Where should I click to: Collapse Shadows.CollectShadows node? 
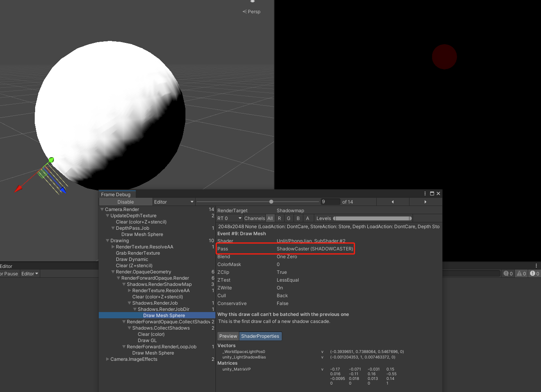coord(130,328)
